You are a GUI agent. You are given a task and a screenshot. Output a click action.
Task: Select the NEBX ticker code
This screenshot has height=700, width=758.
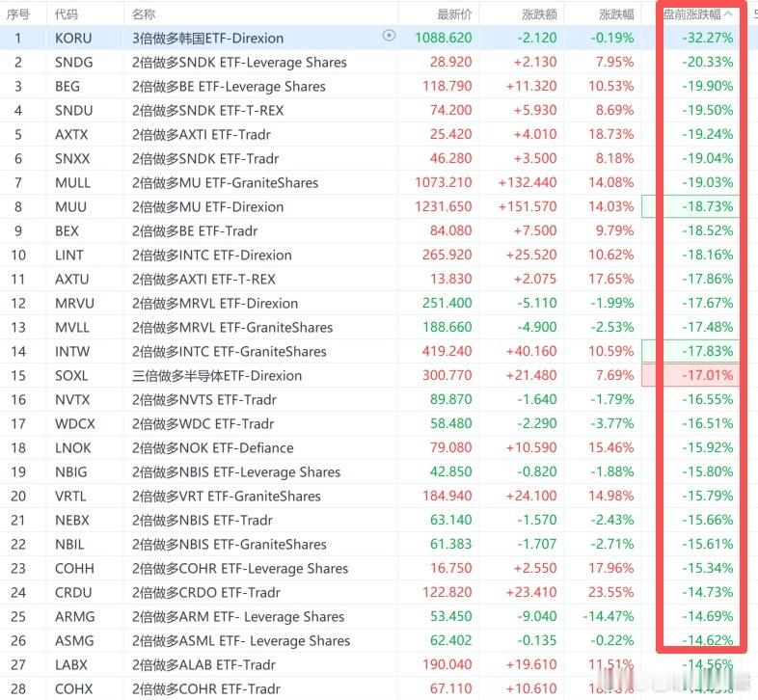click(72, 521)
